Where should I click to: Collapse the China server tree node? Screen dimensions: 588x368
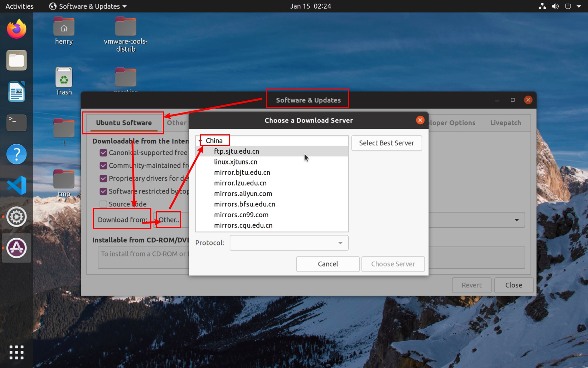click(x=200, y=141)
